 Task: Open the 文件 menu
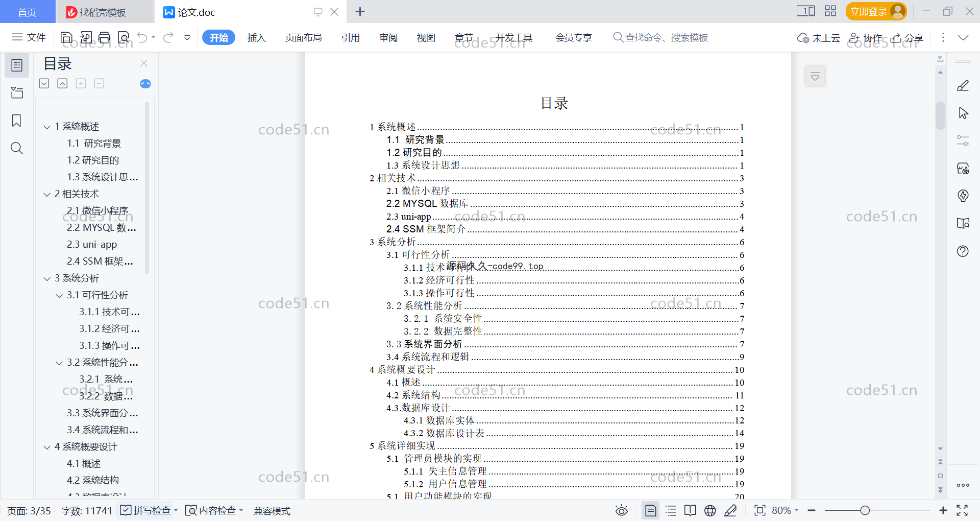tap(29, 37)
